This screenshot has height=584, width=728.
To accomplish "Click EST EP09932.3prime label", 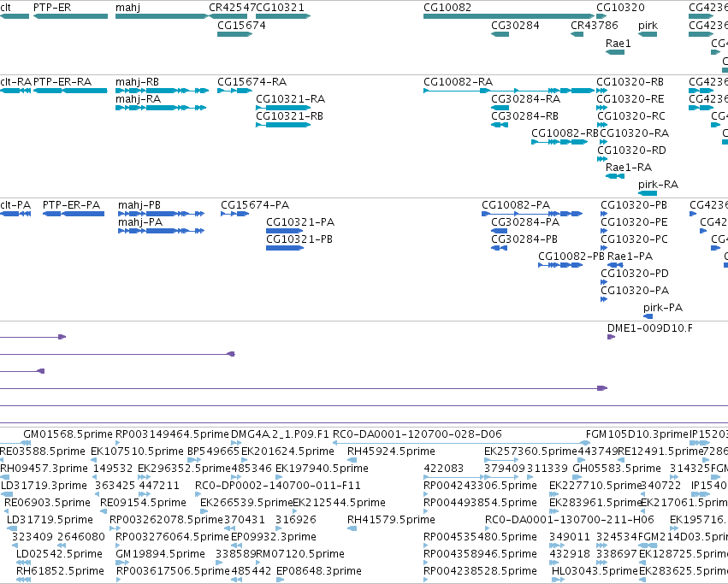I will coord(274,537).
